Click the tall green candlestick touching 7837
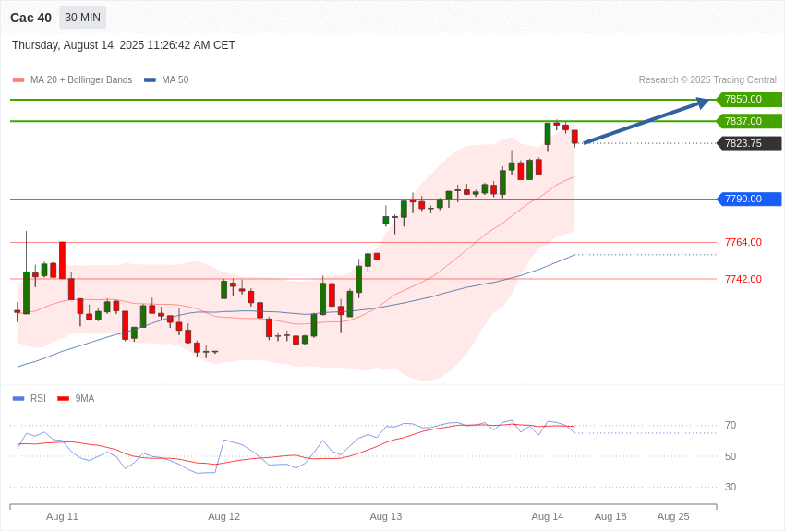The image size is (785, 532). coord(548,134)
